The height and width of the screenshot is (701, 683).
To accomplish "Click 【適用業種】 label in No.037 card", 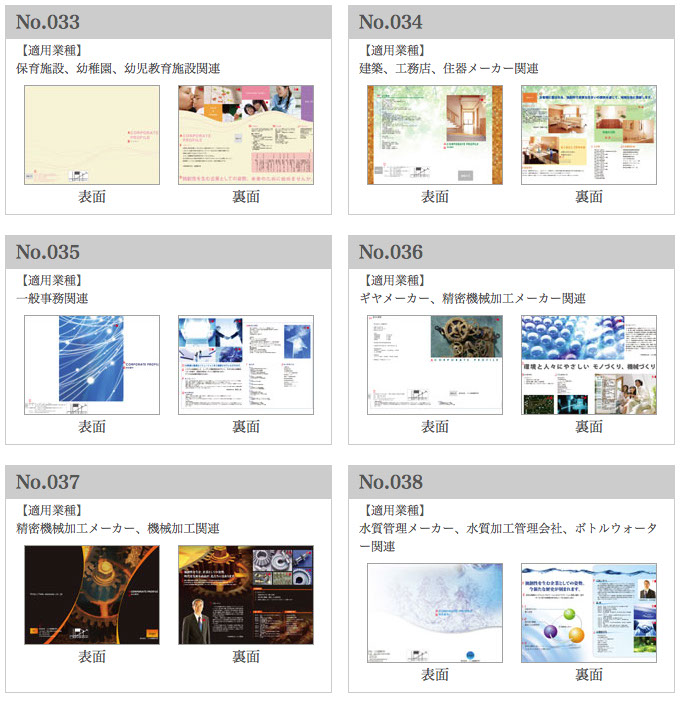I will pyautogui.click(x=52, y=511).
